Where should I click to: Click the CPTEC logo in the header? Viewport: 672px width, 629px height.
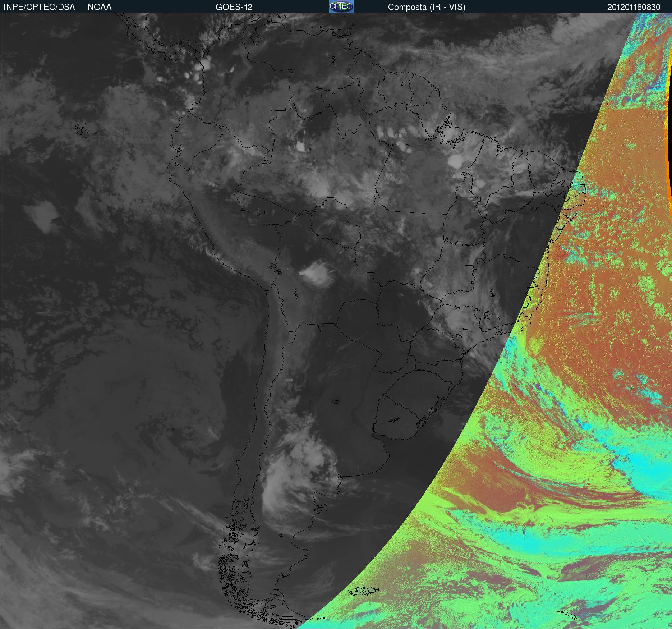click(341, 7)
